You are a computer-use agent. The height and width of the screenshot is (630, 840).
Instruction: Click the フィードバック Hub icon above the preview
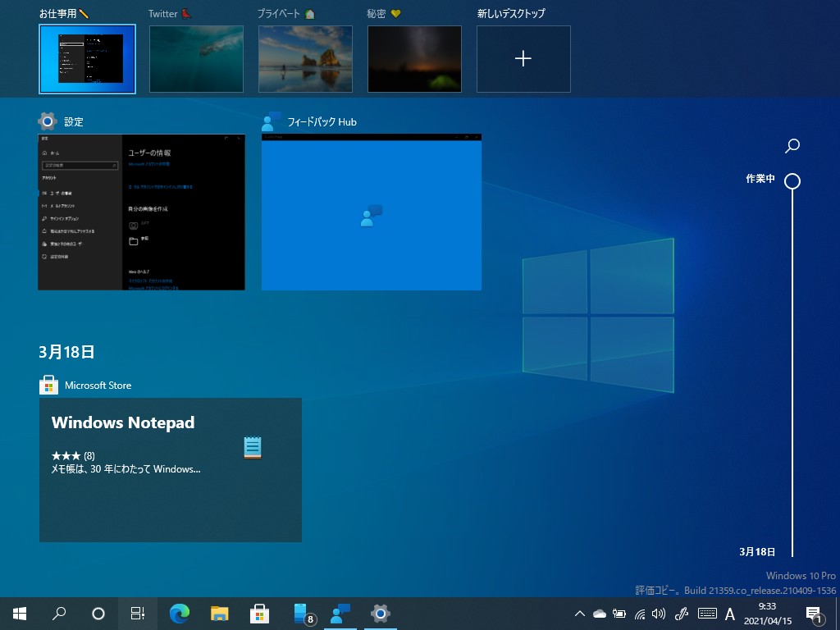click(x=271, y=121)
